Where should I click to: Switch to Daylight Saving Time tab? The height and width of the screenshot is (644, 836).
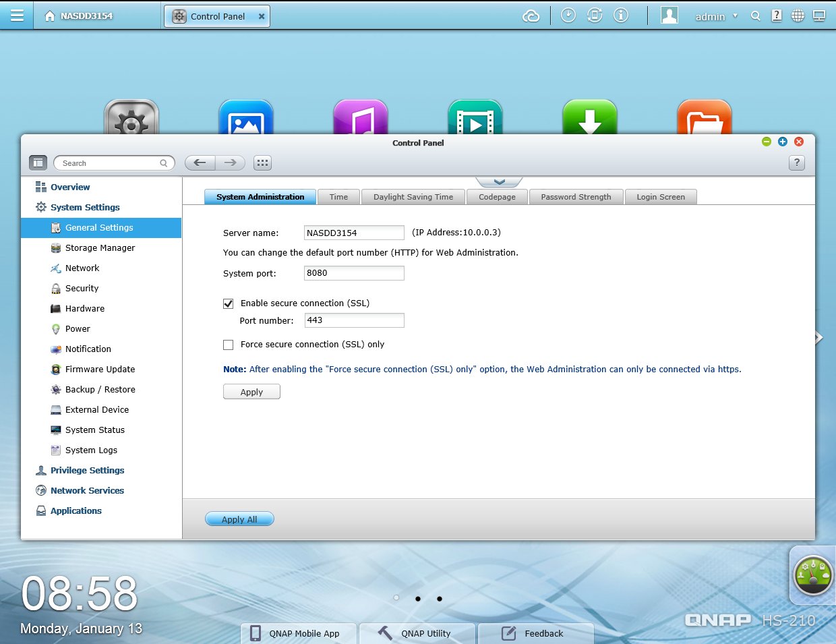click(x=413, y=197)
